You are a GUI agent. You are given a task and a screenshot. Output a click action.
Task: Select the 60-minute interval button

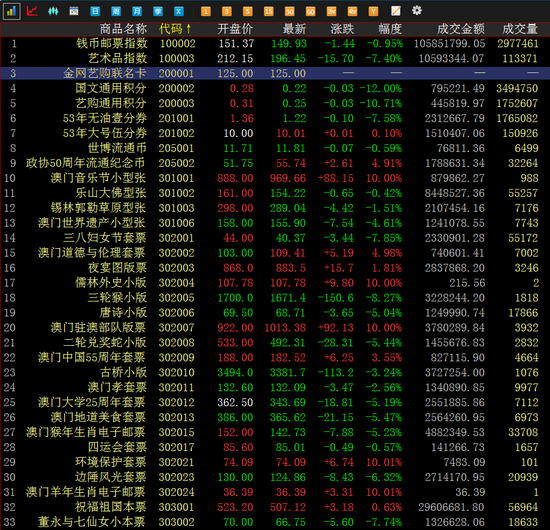(x=310, y=12)
